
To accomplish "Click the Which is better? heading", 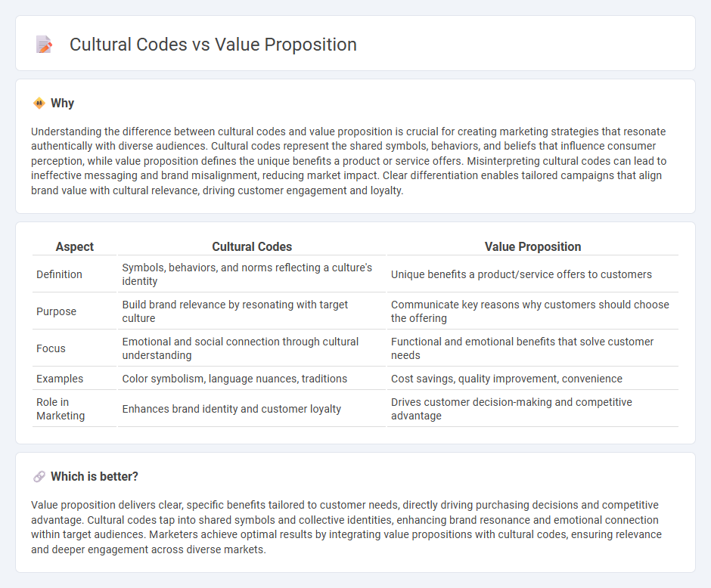I will click(x=95, y=477).
